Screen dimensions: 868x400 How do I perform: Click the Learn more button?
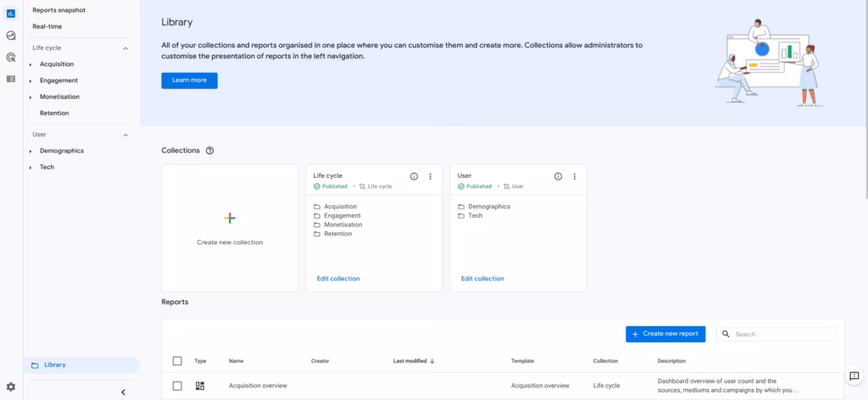[189, 81]
